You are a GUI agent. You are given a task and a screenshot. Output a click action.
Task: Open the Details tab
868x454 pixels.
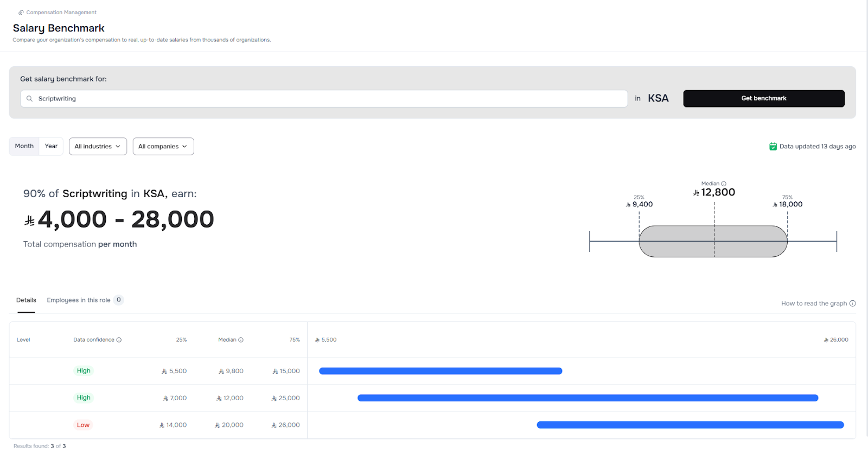pos(26,300)
